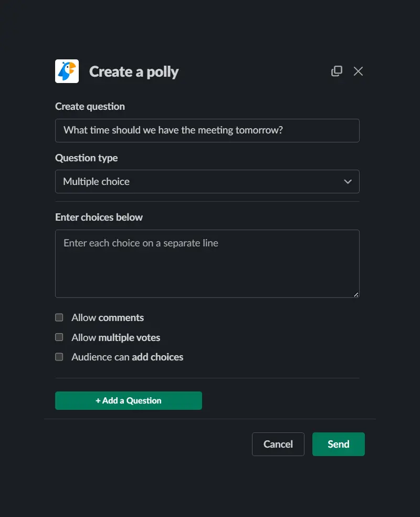Close the Create a polly dialog

coord(359,71)
